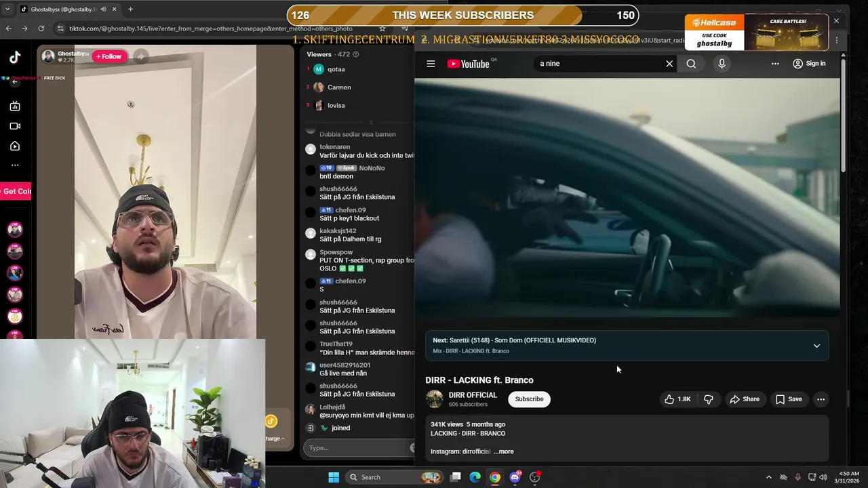Click kakaksjs142 chat username

pyautogui.click(x=338, y=231)
